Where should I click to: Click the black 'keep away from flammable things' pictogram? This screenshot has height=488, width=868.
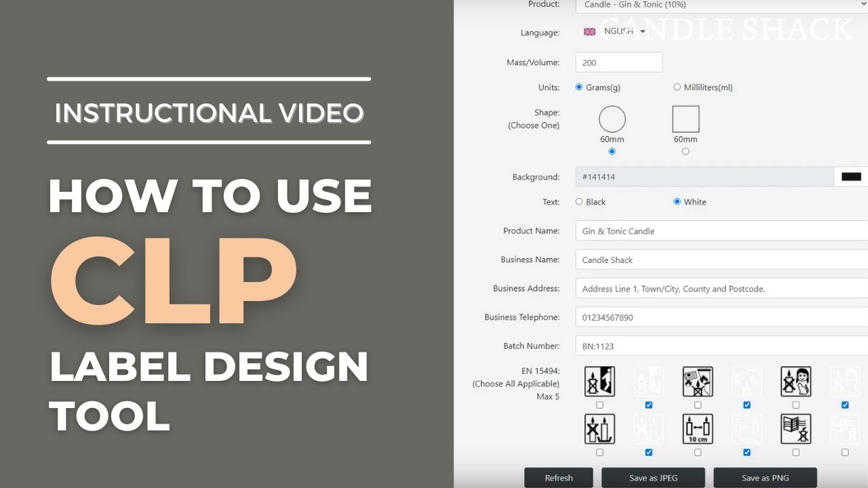[698, 382]
